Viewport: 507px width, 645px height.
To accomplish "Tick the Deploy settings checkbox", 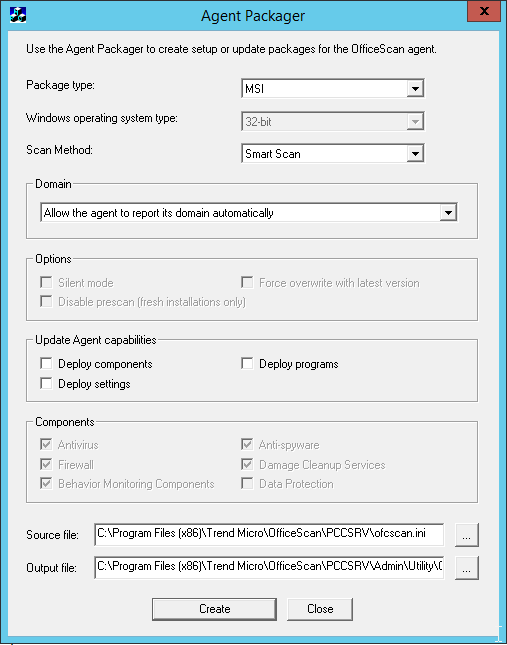I will pyautogui.click(x=46, y=383).
